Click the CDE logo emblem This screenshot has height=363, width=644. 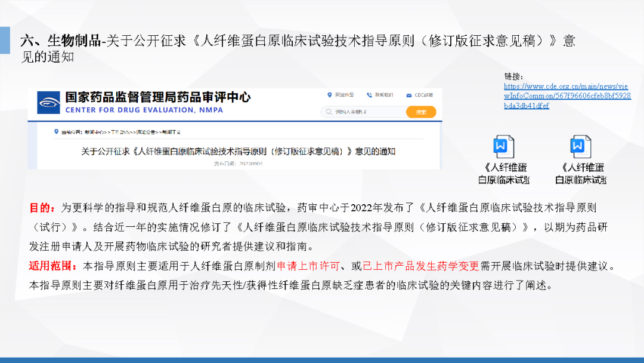(49, 103)
